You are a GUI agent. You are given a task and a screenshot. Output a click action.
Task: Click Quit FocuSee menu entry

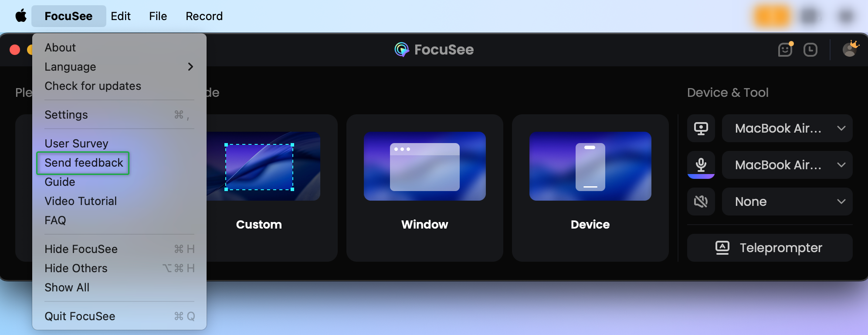[80, 316]
